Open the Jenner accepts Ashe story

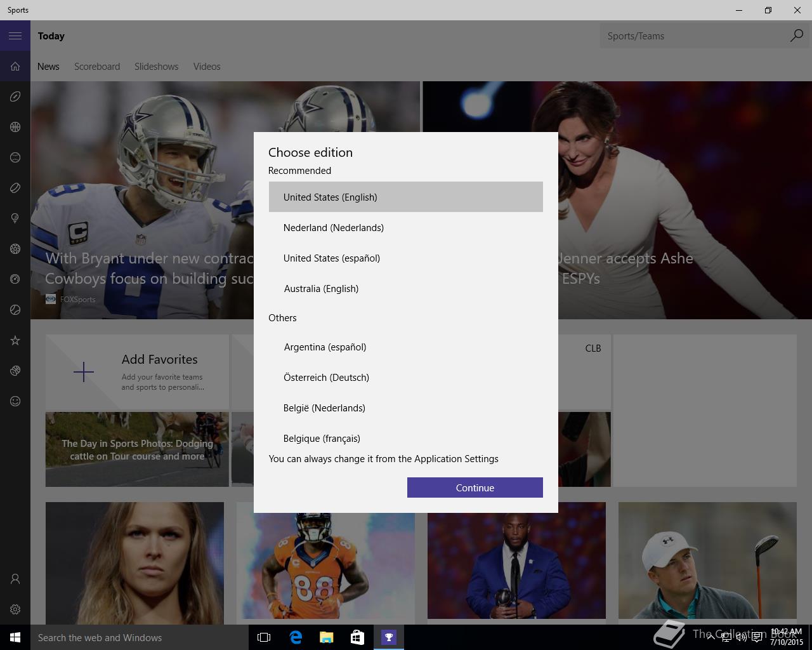click(x=624, y=268)
